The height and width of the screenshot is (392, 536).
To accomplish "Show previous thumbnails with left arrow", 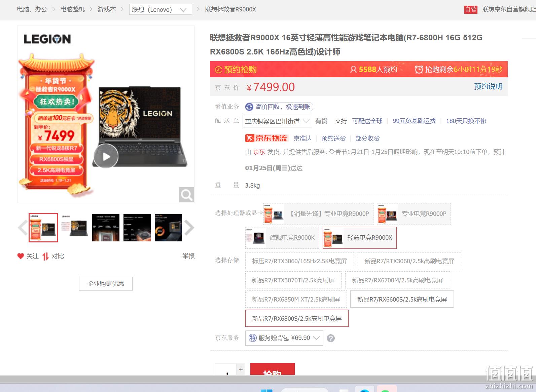I will [22, 228].
